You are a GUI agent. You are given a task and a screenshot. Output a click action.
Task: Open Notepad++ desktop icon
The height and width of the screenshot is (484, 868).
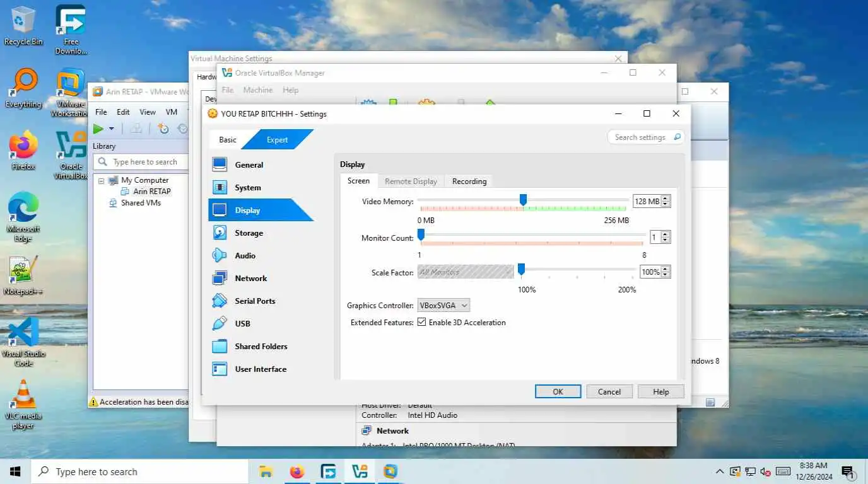(x=23, y=276)
